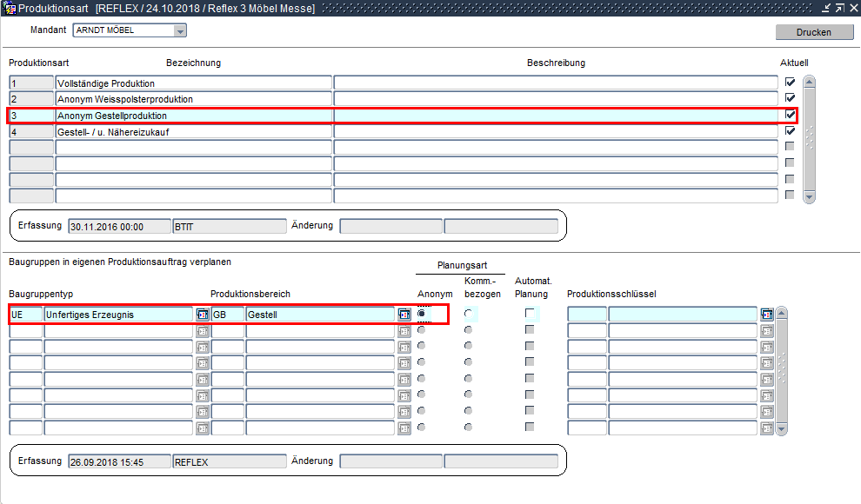The width and height of the screenshot is (861, 504).
Task: Open value list for Baugruppentyp Unfertiges Erzeugnis
Action: (203, 314)
